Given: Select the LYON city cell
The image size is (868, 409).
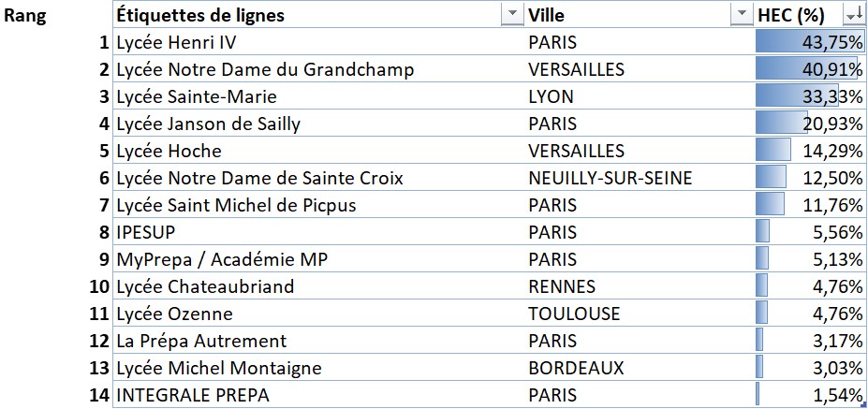Looking at the screenshot, I should pyautogui.click(x=551, y=96).
